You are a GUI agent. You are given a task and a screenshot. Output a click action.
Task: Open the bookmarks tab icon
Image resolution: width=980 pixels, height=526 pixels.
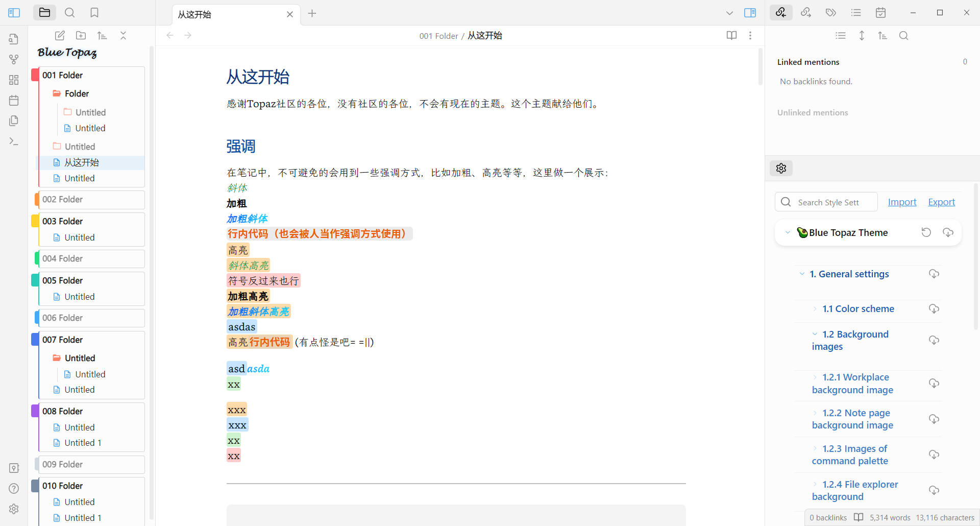94,13
